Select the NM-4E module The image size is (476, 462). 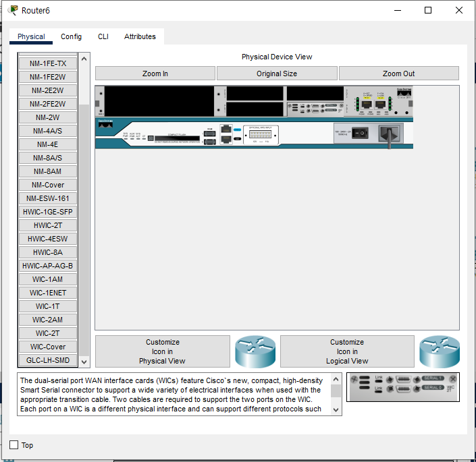pos(48,144)
